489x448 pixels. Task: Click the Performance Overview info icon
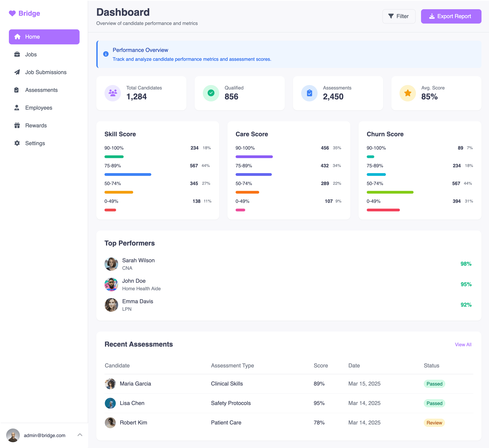pyautogui.click(x=106, y=54)
